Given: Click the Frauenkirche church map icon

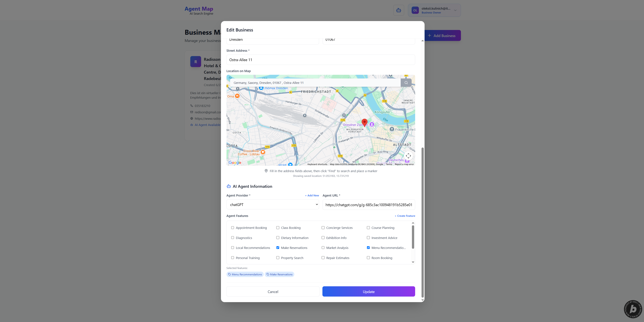Looking at the screenshot, I should pos(392,129).
